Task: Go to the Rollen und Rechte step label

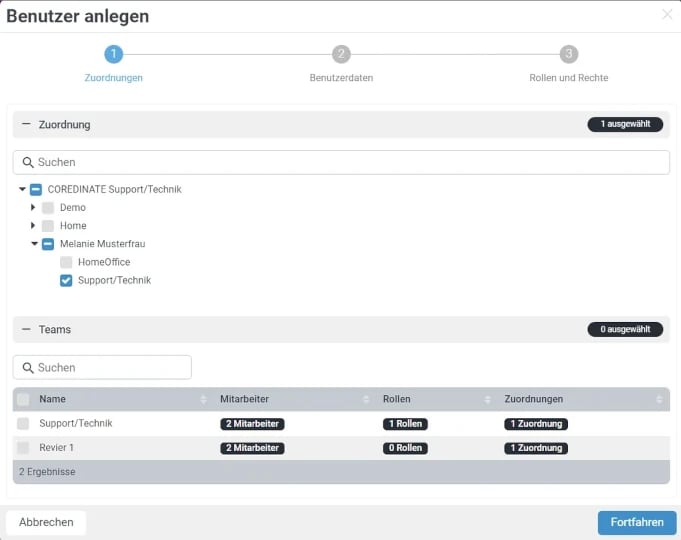Action: [569, 78]
